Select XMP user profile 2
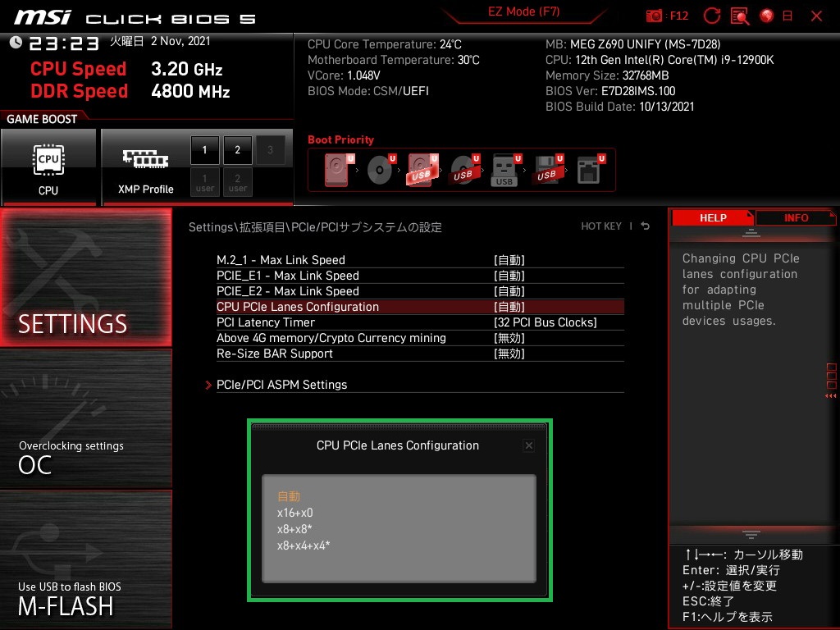Image resolution: width=840 pixels, height=630 pixels. pyautogui.click(x=237, y=183)
